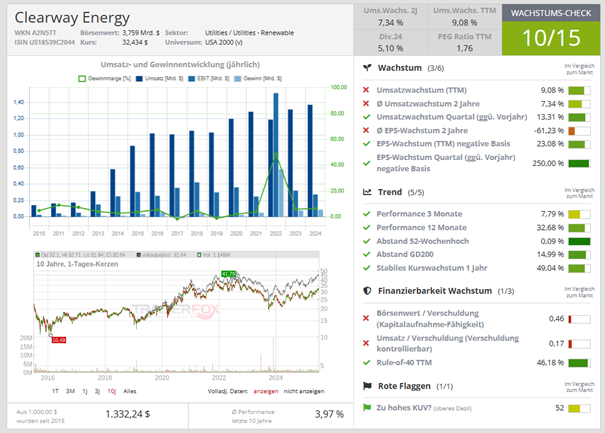Click green check at EPS-Wachstum (TTM) negative Basis

[x=367, y=144]
